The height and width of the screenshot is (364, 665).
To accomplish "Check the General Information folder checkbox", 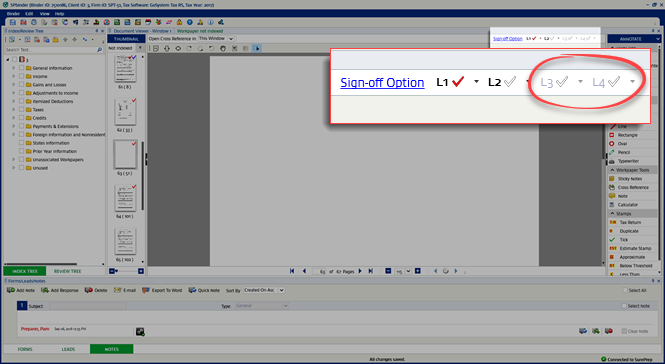I will (21, 68).
